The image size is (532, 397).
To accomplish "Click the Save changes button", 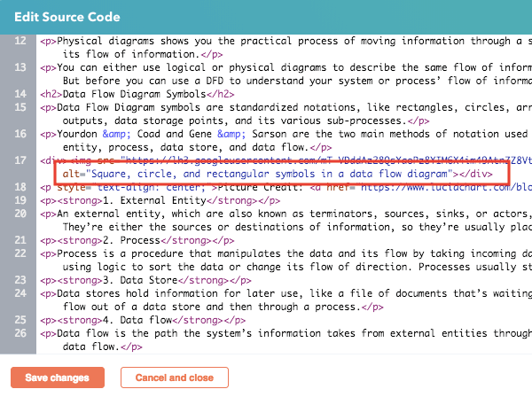I will pos(58,378).
